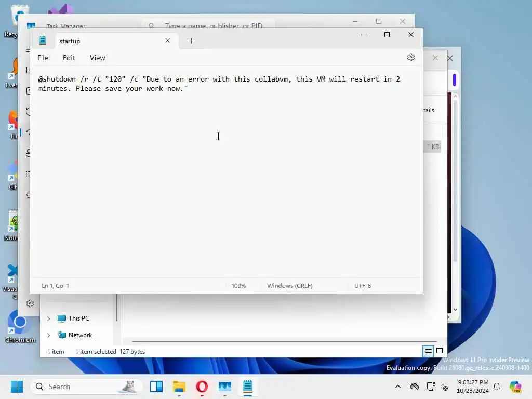Click the 100% zoom status entry

coord(239,286)
